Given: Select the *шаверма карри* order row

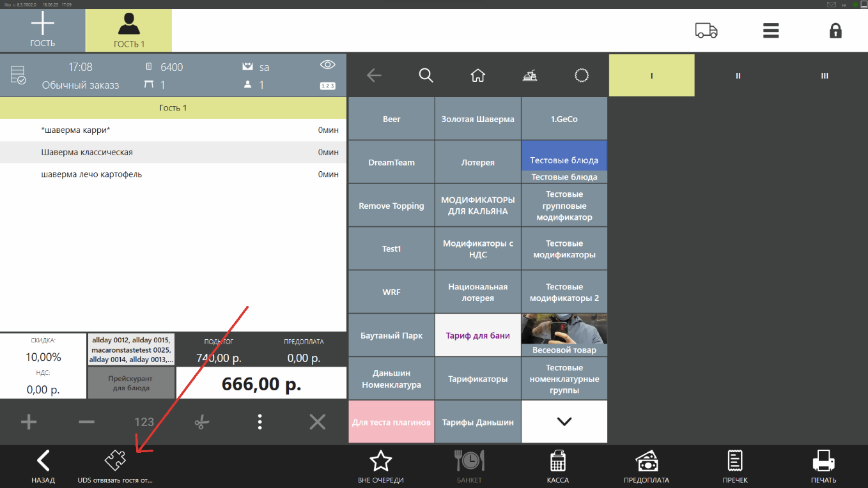Looking at the screenshot, I should click(x=173, y=130).
